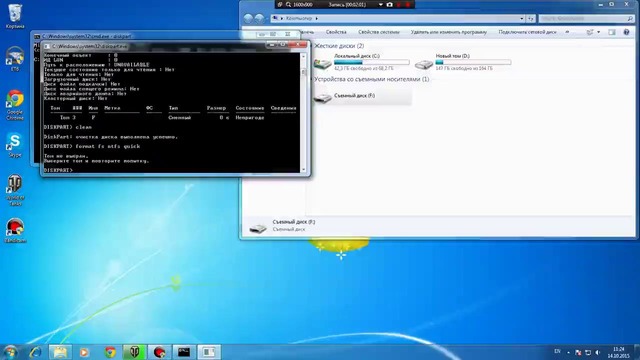Click the format fs ntfs quick command line
This screenshot has width=640, height=360.
pos(92,146)
